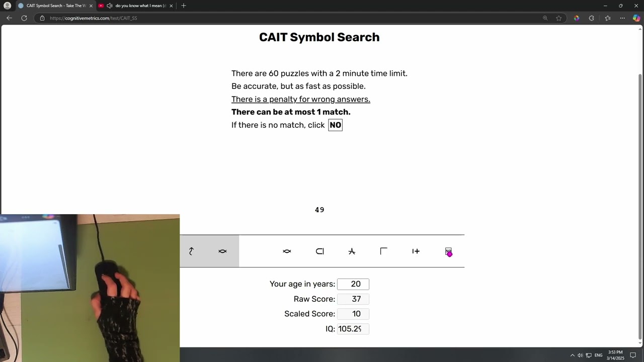Click the Scaled Score field showing 10
This screenshot has width=644, height=362.
coord(353,314)
